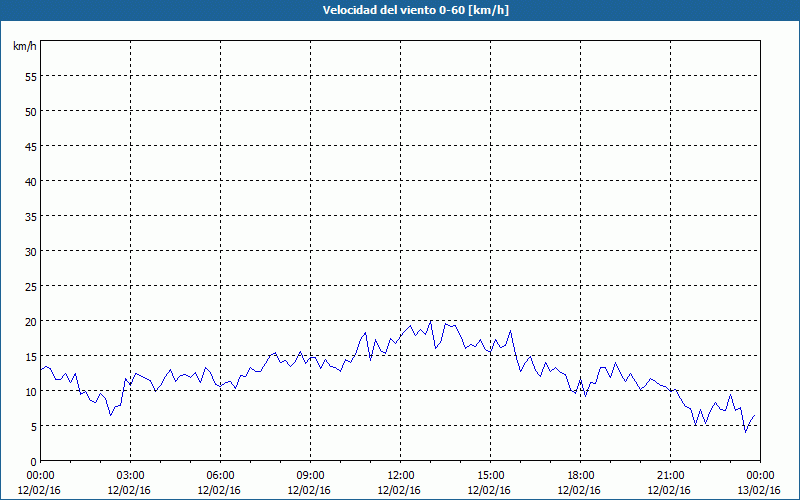This screenshot has width=800, height=500.
Task: Click the 20 value on the y-axis
Action: coord(31,322)
